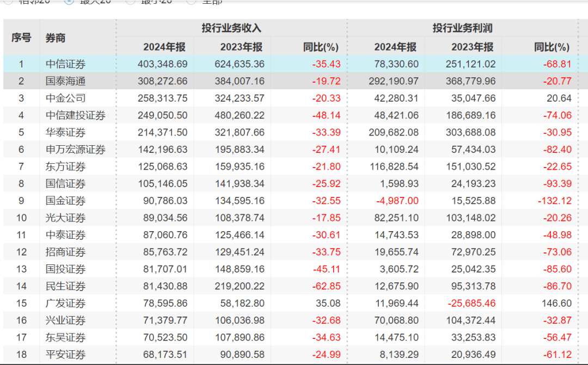Select the 民生证券 table row
This screenshot has width=588, height=365.
click(x=218, y=286)
